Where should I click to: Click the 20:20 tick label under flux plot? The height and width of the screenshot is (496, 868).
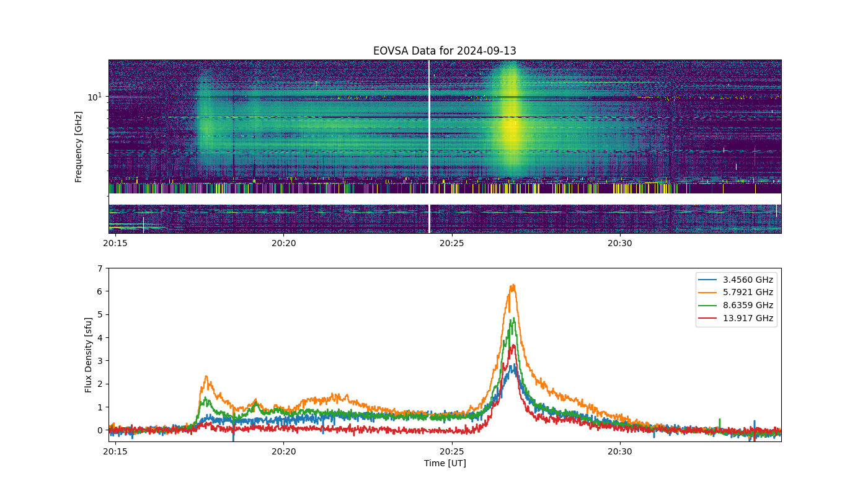tap(283, 451)
